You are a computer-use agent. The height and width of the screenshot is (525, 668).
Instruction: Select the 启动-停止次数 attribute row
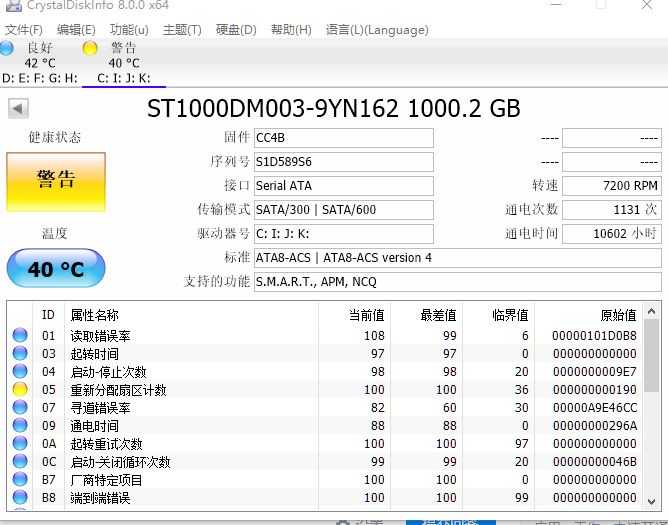tap(325, 372)
